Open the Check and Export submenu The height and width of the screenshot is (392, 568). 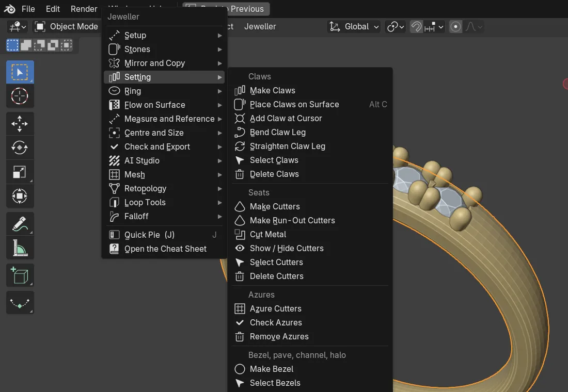click(164, 146)
